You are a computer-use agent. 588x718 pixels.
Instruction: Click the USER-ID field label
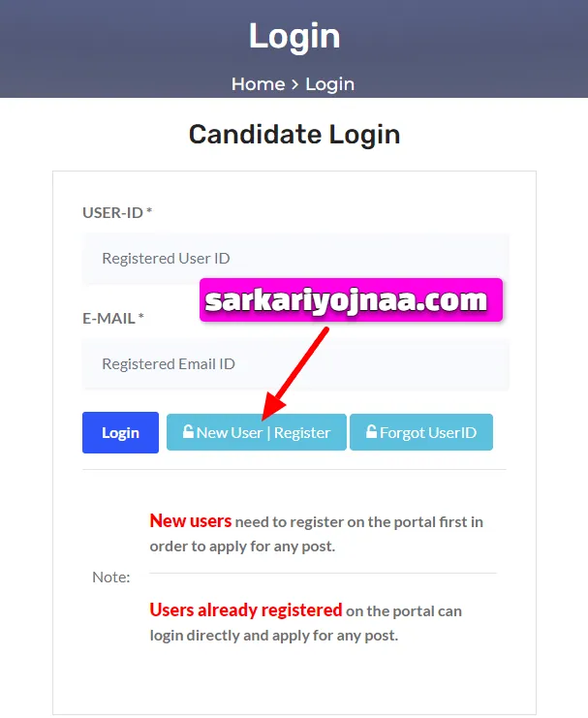tap(117, 212)
